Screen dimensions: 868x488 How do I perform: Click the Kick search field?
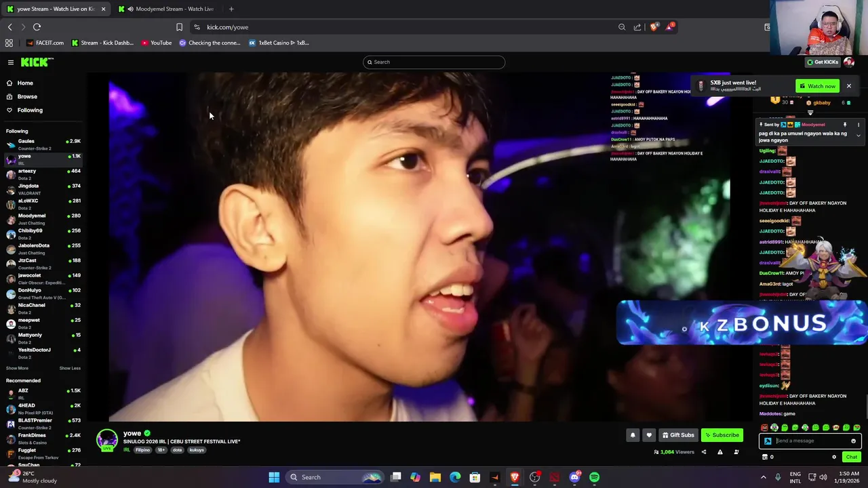[x=434, y=62]
